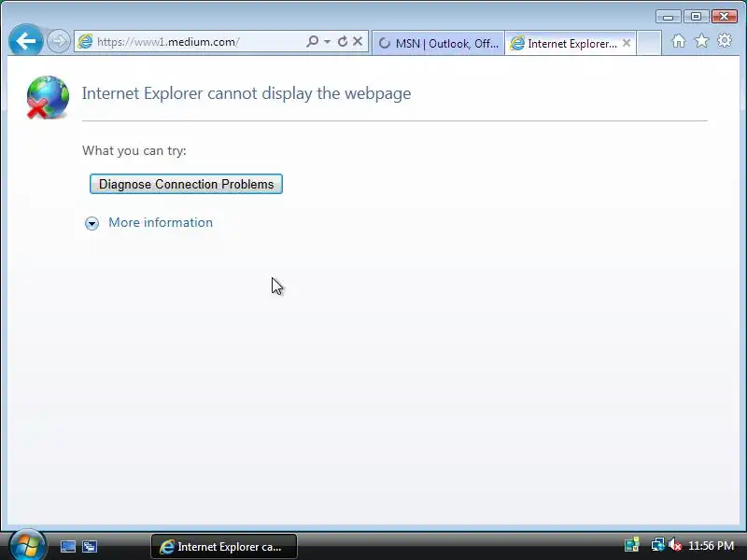Click the globe error icon
This screenshot has height=560, width=747.
(x=48, y=97)
